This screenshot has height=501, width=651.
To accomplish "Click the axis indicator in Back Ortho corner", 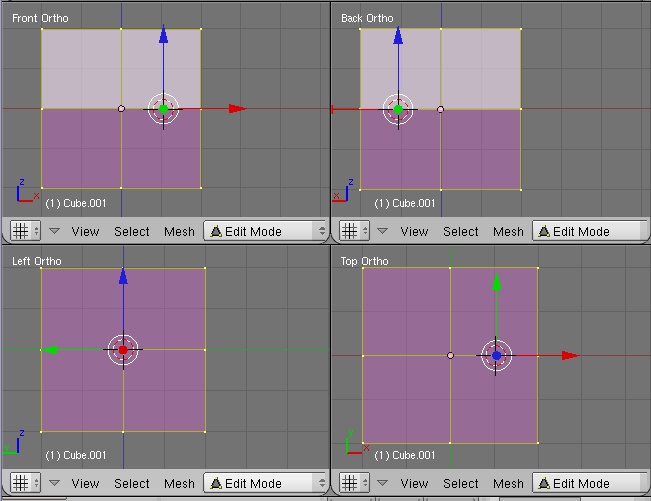I will [343, 191].
